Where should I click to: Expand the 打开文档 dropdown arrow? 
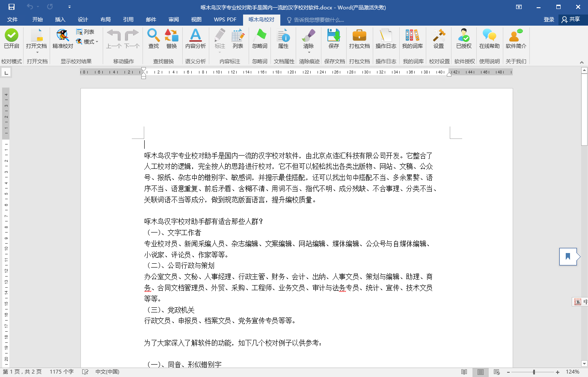coord(37,52)
